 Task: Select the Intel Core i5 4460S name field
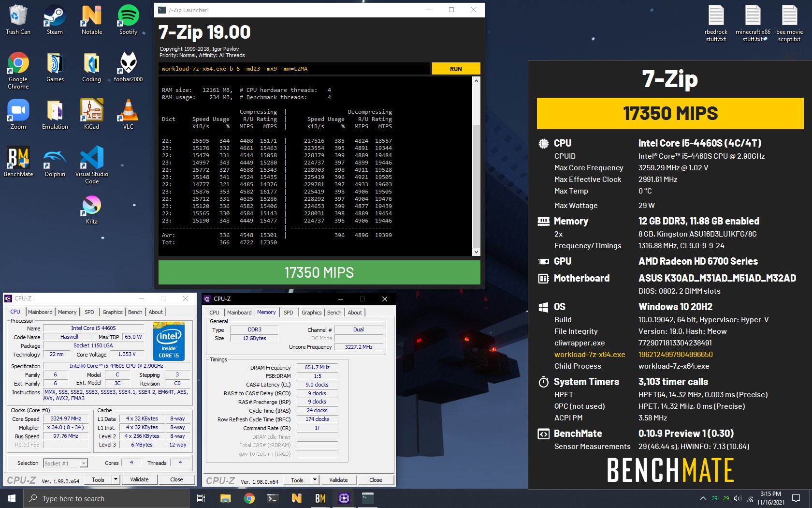tap(93, 328)
